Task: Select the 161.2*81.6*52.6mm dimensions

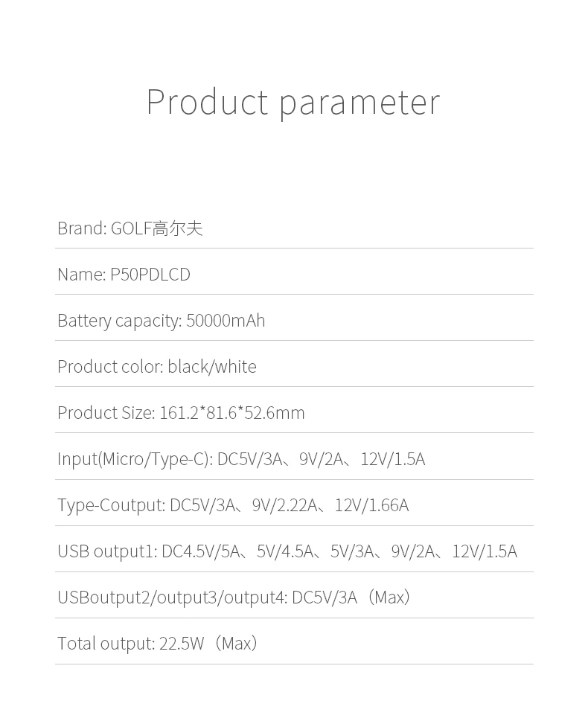Action: point(232,413)
